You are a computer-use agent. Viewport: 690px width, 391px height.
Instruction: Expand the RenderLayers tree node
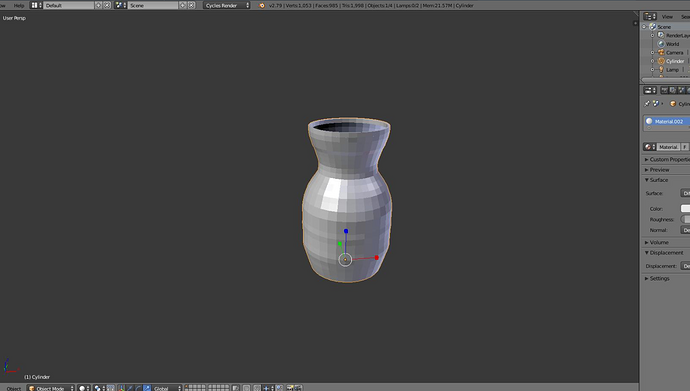653,35
